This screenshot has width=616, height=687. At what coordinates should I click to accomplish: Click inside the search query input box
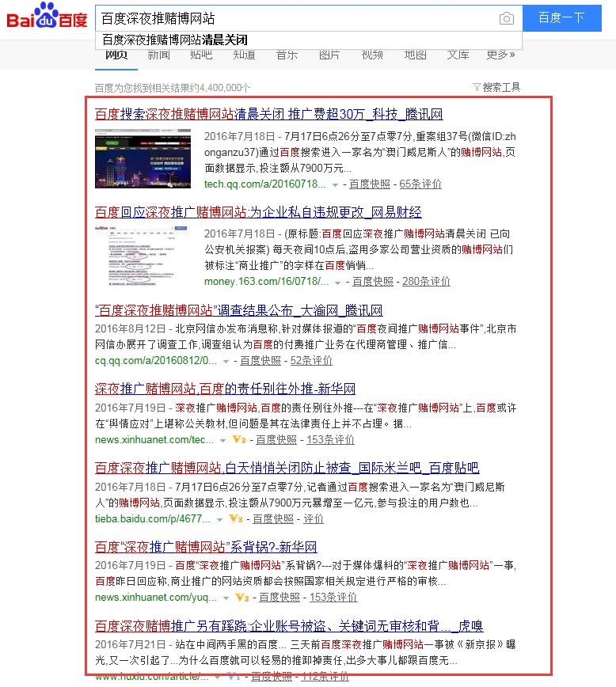(x=293, y=18)
